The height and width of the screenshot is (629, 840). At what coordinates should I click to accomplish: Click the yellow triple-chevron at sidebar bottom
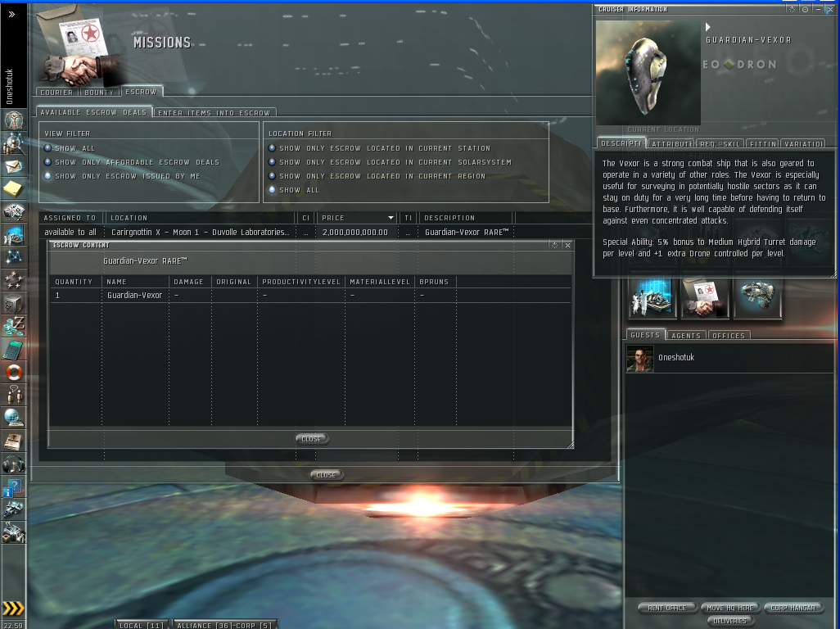click(x=13, y=609)
